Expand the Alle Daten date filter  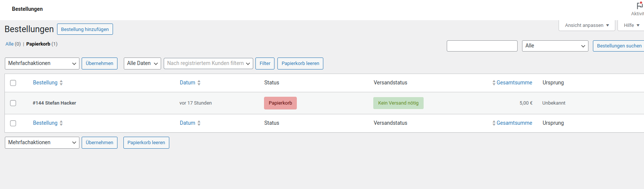[142, 63]
